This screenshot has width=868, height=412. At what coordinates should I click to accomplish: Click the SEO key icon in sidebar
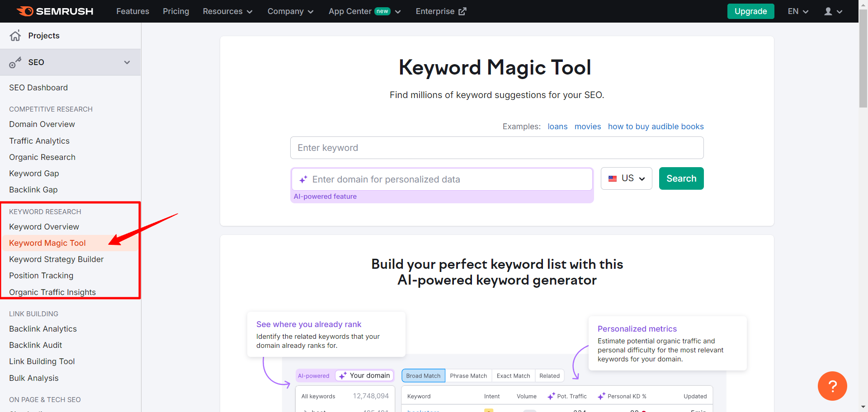pos(15,62)
